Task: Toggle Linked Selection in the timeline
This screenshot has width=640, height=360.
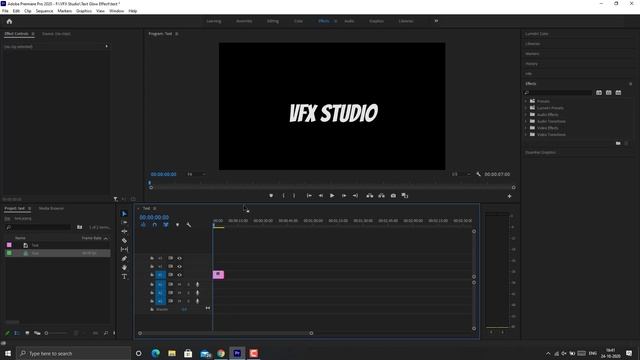Action: pyautogui.click(x=166, y=225)
